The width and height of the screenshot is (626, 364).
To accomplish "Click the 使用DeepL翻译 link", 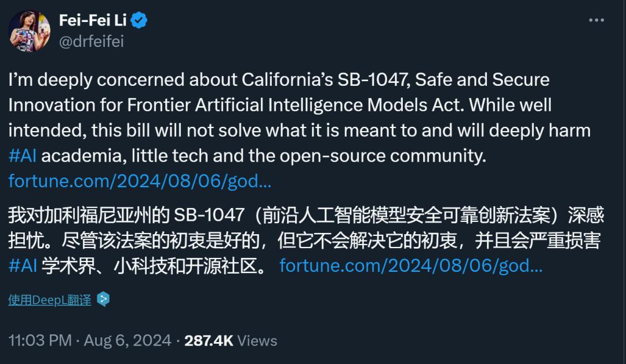I will [x=50, y=300].
